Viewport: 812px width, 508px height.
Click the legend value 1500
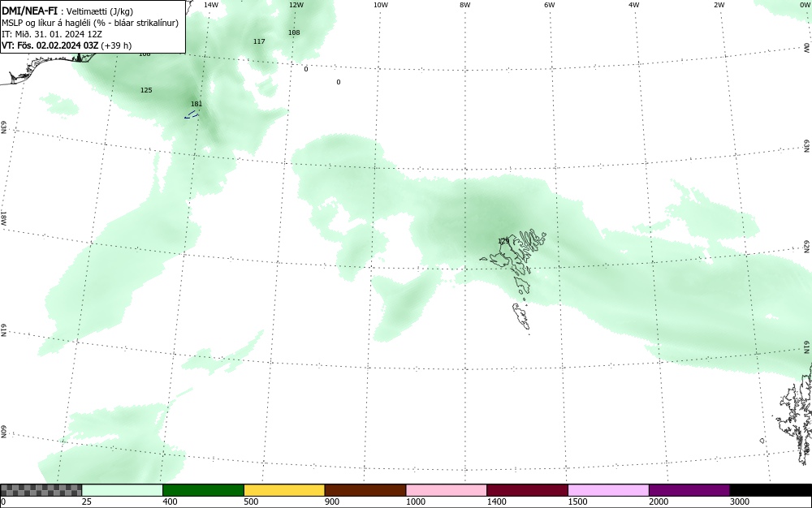coord(577,502)
